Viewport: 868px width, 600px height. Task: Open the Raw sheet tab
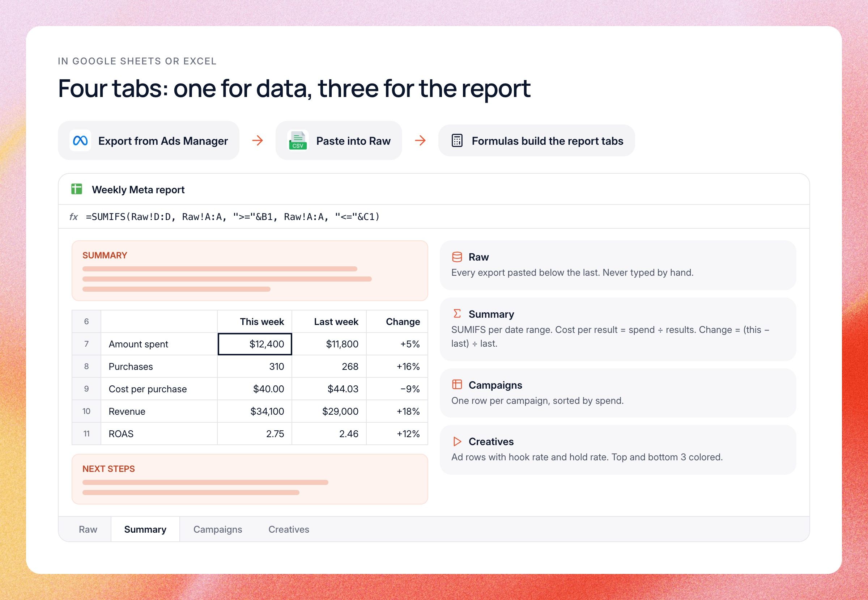[88, 529]
